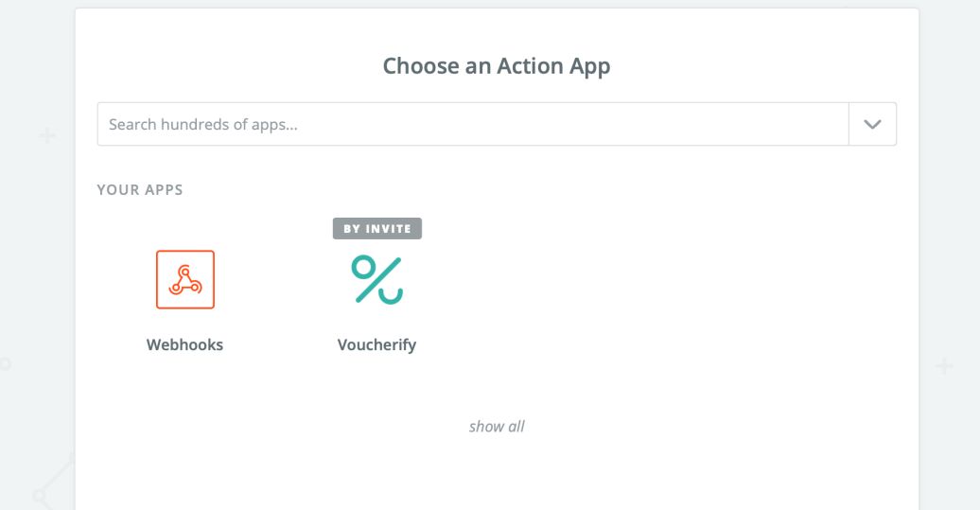Click the faint plus sign on left background
The image size is (980, 510).
click(47, 136)
